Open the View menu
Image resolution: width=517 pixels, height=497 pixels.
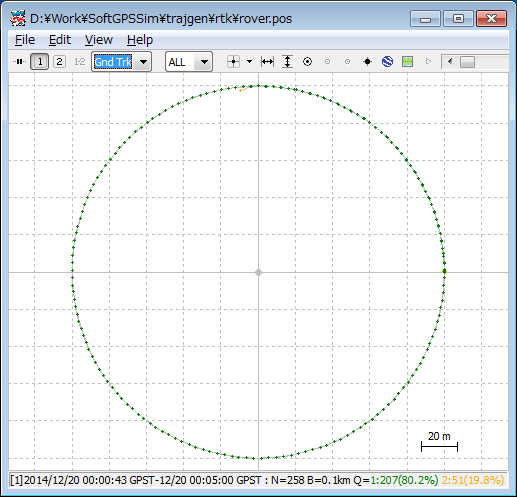(99, 40)
